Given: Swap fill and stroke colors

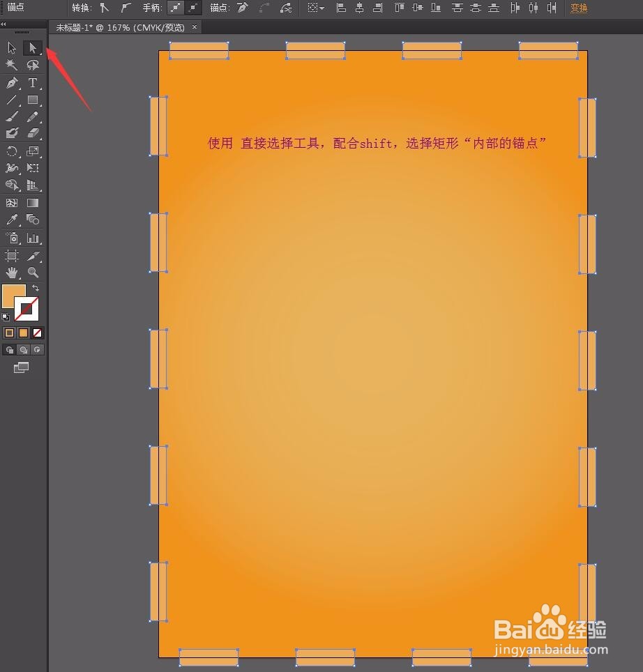Looking at the screenshot, I should [36, 288].
